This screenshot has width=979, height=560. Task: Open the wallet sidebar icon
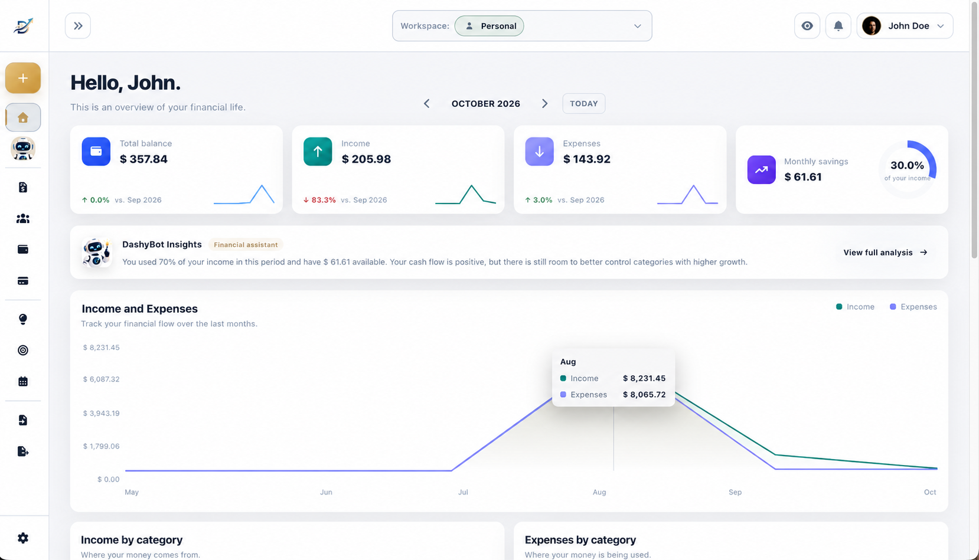(x=23, y=250)
